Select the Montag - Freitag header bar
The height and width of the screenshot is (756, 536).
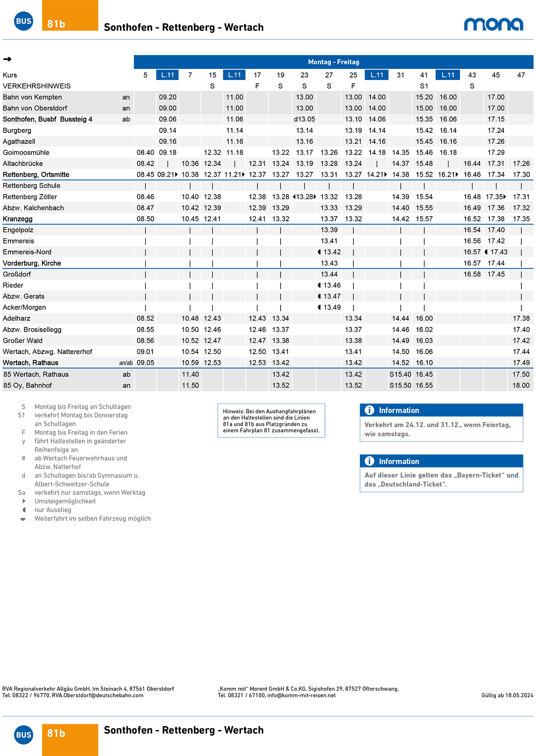[x=333, y=62]
